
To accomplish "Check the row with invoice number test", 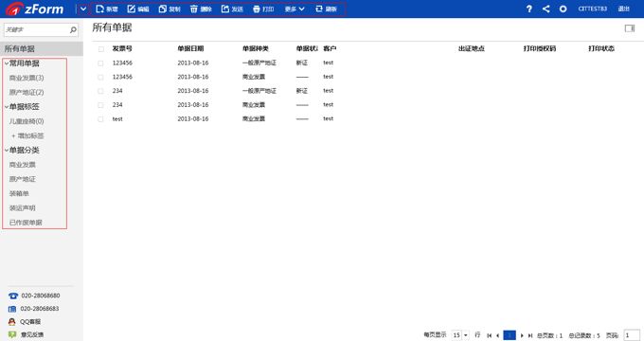I will (x=100, y=119).
